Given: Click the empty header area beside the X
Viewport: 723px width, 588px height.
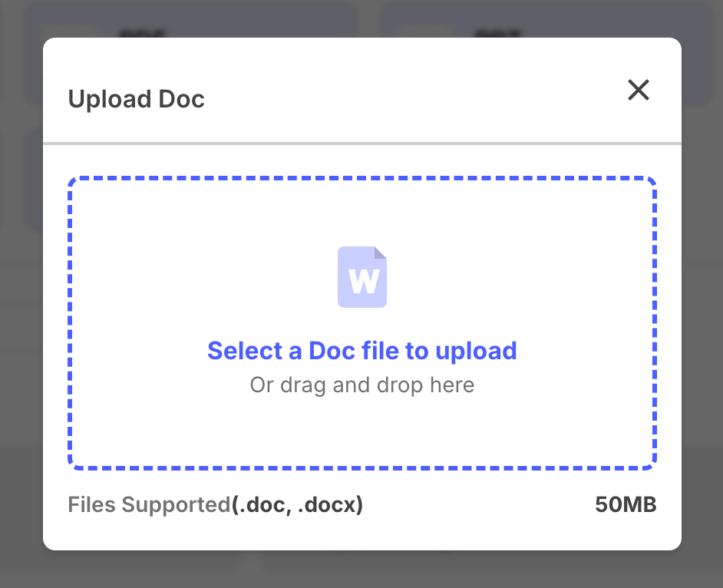Looking at the screenshot, I should (415, 92).
